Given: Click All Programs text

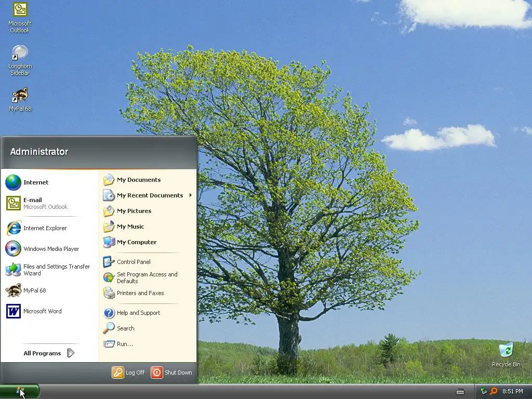Looking at the screenshot, I should pyautogui.click(x=42, y=353).
